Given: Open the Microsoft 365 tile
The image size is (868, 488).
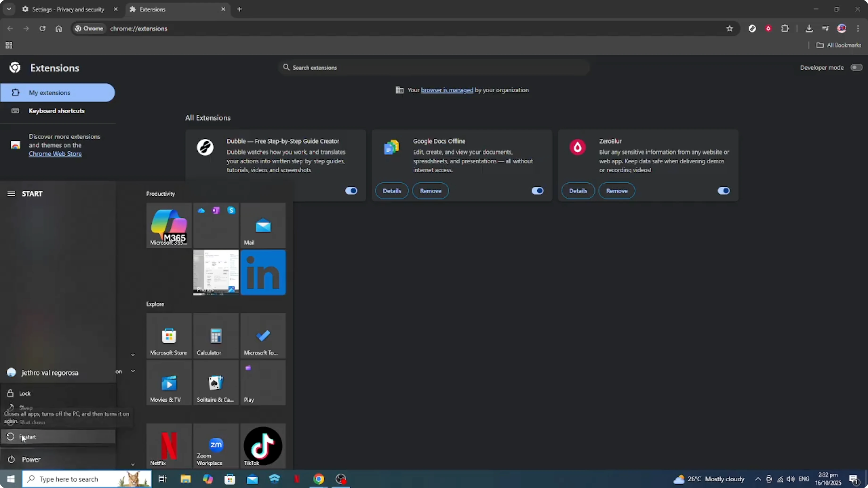Looking at the screenshot, I should click(169, 225).
